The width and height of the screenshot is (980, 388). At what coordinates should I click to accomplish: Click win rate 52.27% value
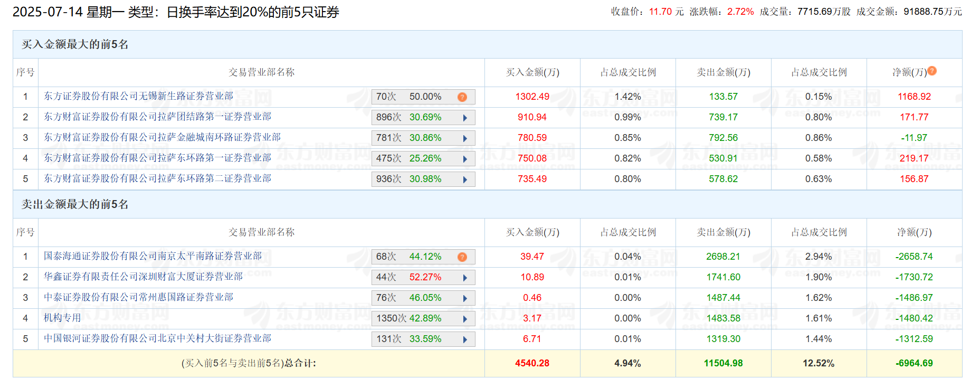[425, 277]
